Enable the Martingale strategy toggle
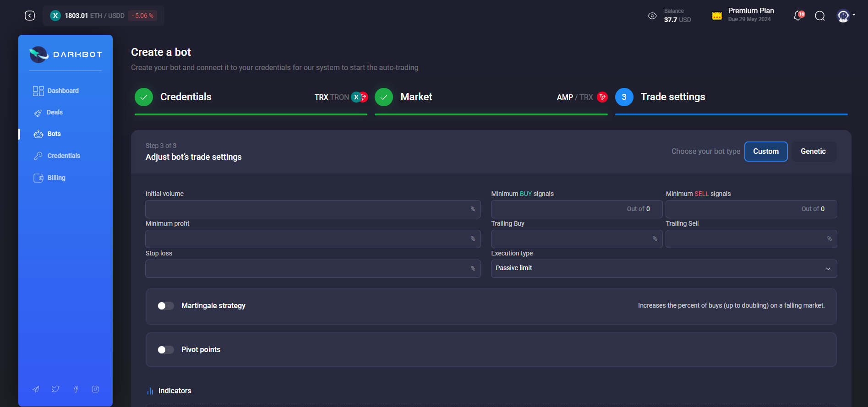 click(x=166, y=306)
